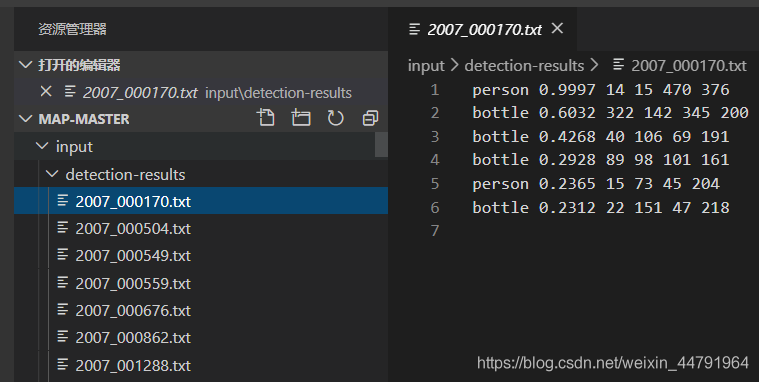Collapse all folders in the explorer
The height and width of the screenshot is (382, 759).
click(x=370, y=118)
